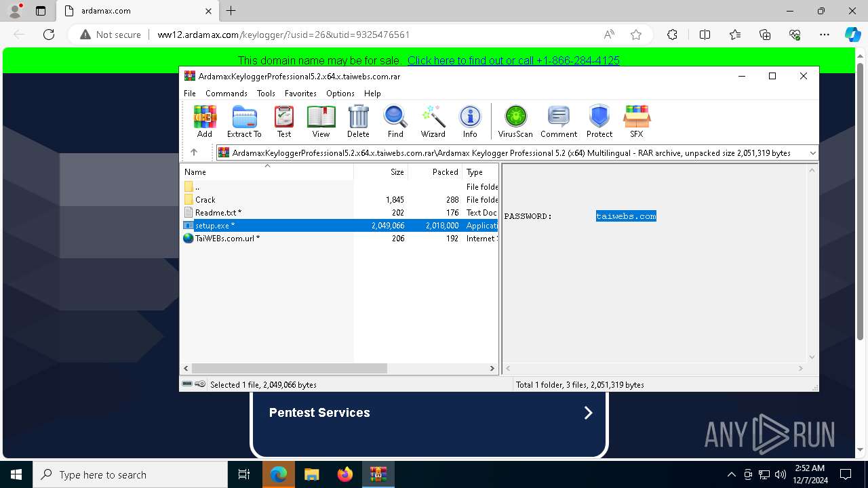The height and width of the screenshot is (488, 868).
Task: Open the Options menu
Action: (x=340, y=94)
